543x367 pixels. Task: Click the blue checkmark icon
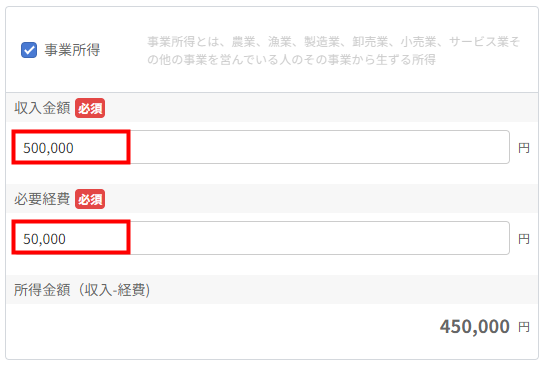pyautogui.click(x=29, y=50)
